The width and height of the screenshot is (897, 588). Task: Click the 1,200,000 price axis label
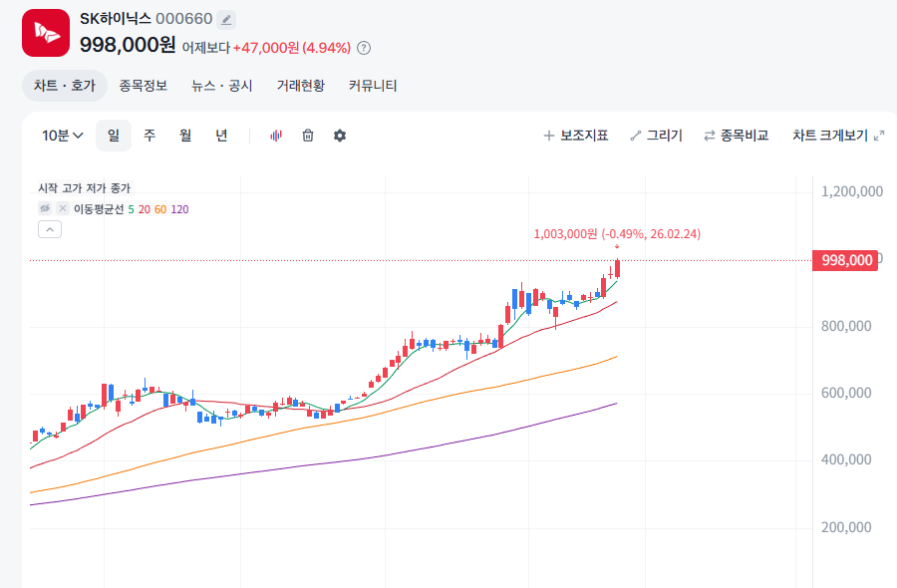pyautogui.click(x=852, y=191)
